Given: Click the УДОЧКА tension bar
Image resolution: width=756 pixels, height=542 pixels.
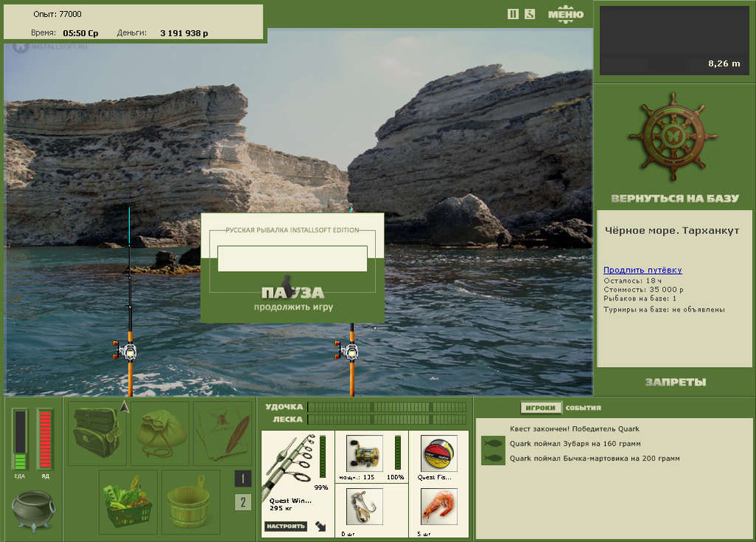Looking at the screenshot, I should 387,407.
